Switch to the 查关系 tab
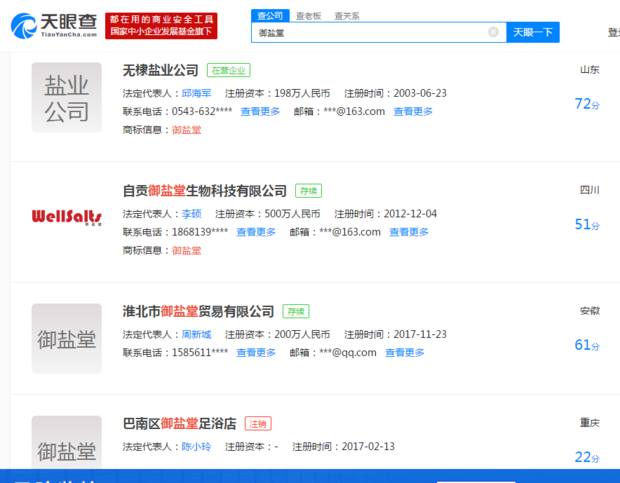 click(x=347, y=16)
